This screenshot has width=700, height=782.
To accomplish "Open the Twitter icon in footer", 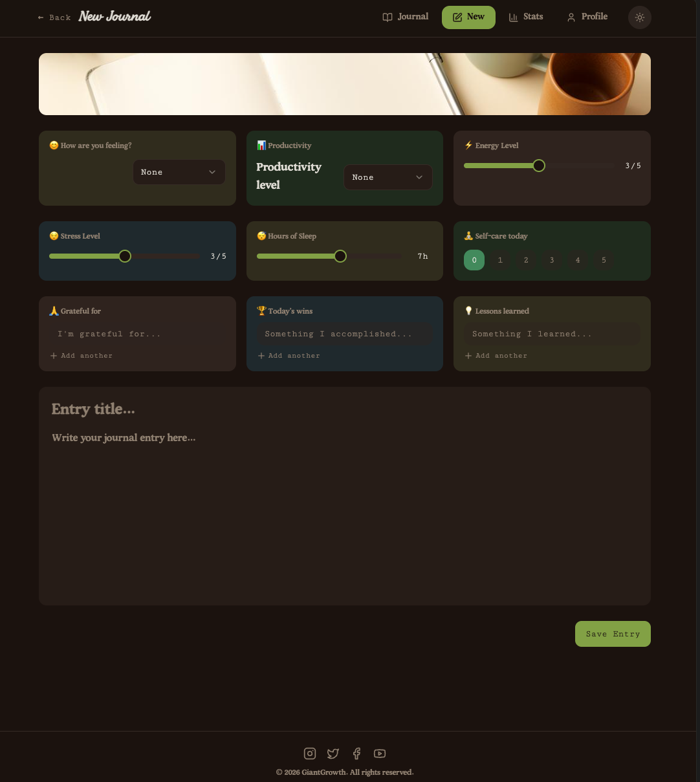I will (x=333, y=754).
